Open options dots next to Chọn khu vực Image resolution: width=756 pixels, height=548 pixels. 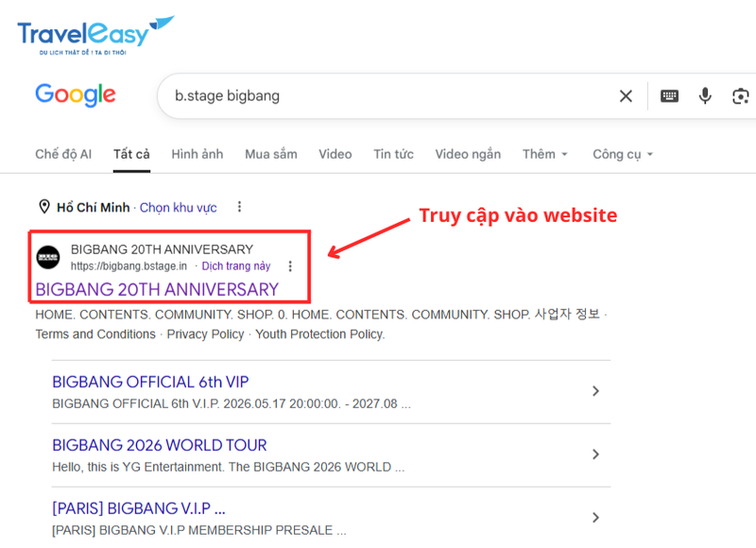239,207
